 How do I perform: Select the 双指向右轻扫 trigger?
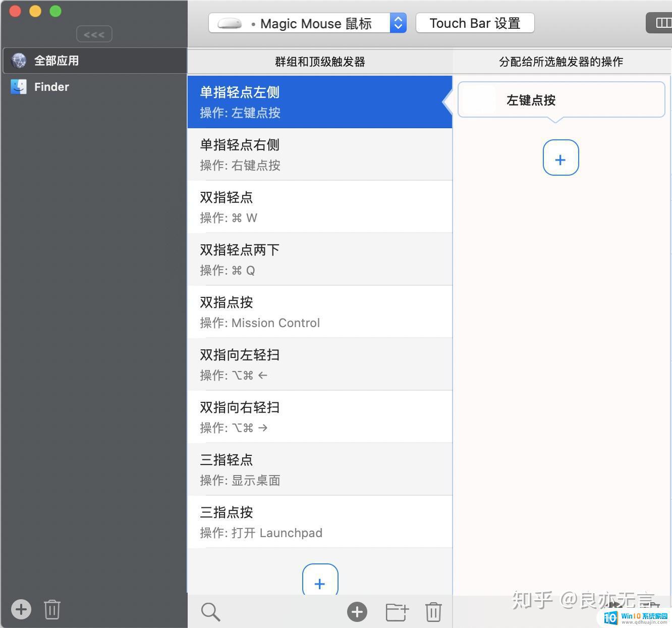click(319, 417)
